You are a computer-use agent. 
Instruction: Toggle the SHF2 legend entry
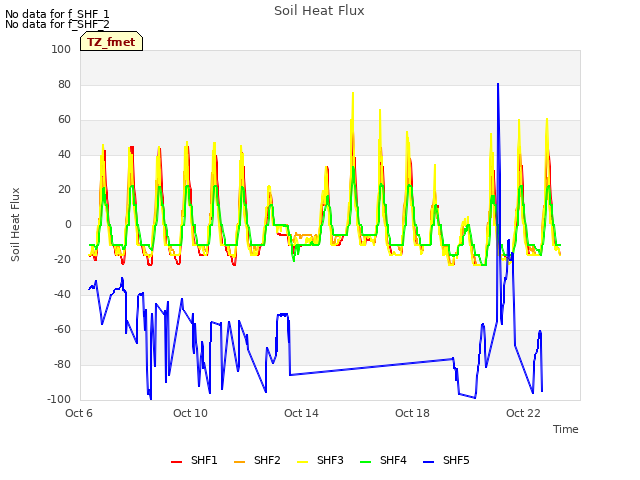[x=257, y=460]
